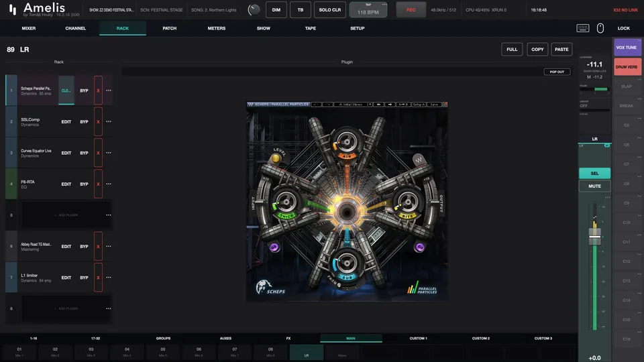Click the REC button
The height and width of the screenshot is (362, 644).
click(411, 10)
